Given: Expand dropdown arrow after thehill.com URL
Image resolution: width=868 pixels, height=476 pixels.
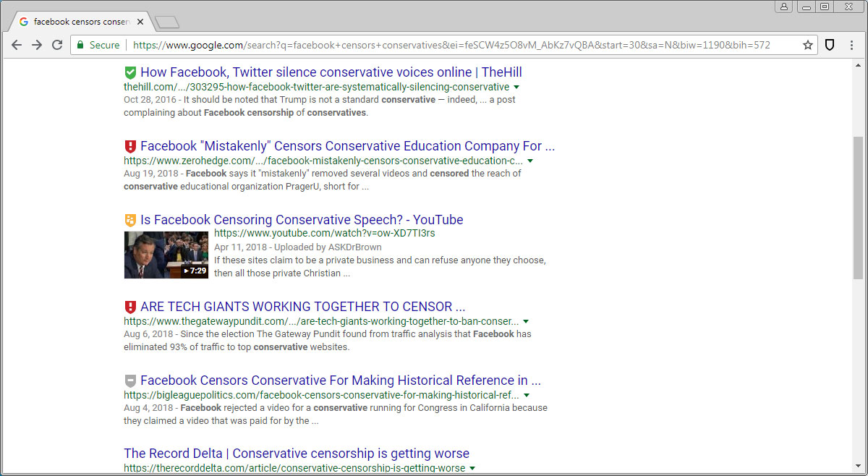Looking at the screenshot, I should (516, 88).
